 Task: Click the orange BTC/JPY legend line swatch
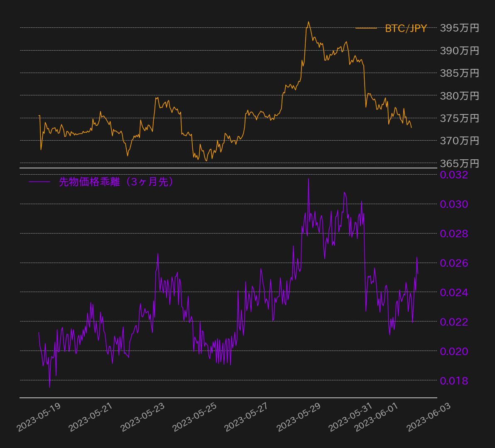coord(366,29)
